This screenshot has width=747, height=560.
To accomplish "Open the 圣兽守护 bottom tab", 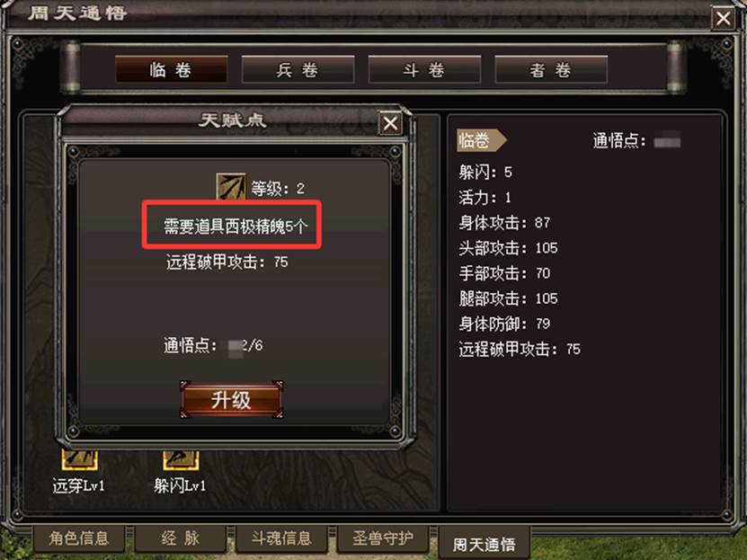I will click(383, 538).
